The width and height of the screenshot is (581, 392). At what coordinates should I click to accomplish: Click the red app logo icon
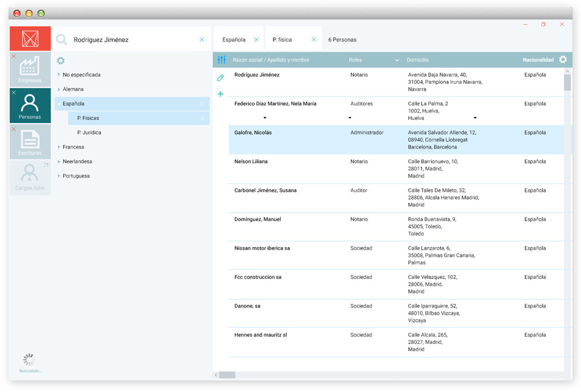30,39
